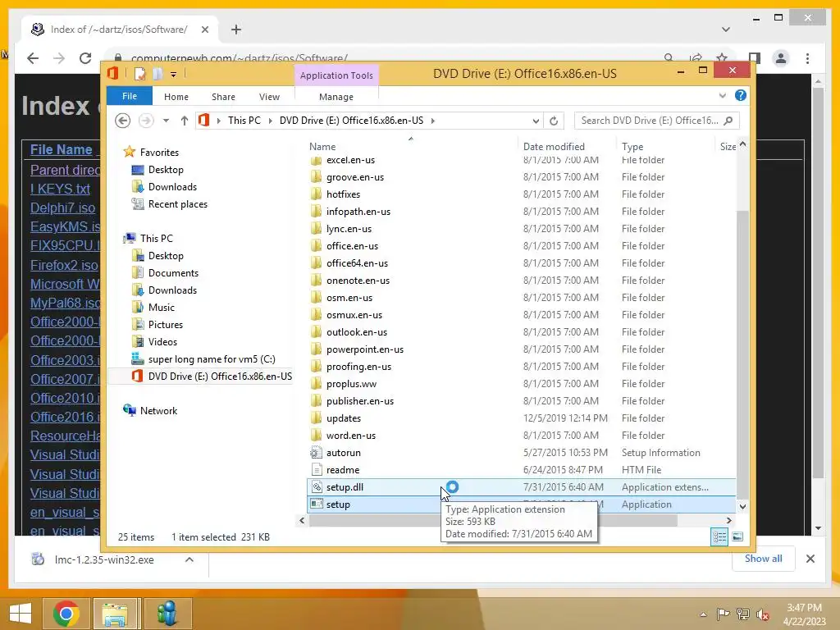The height and width of the screenshot is (630, 840).
Task: Open Windows Start button
Action: tap(21, 613)
